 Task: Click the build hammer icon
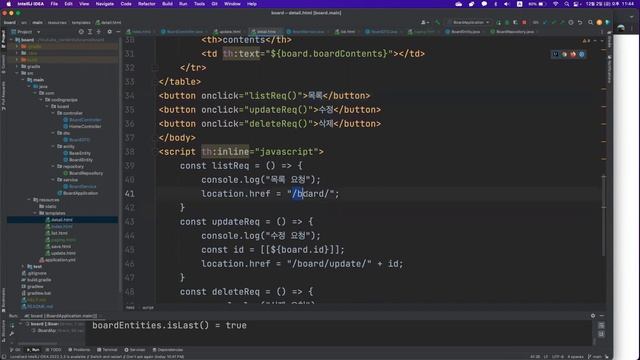tap(438, 22)
